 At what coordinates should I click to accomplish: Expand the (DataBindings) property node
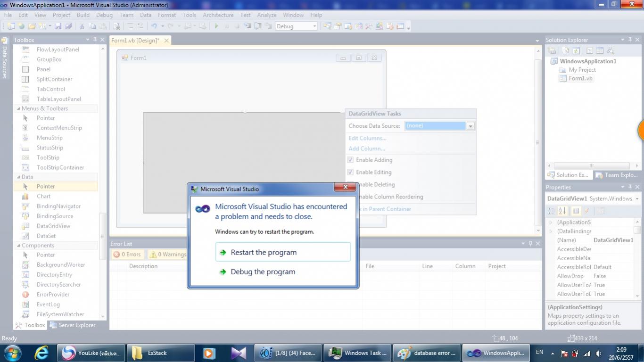[551, 231]
